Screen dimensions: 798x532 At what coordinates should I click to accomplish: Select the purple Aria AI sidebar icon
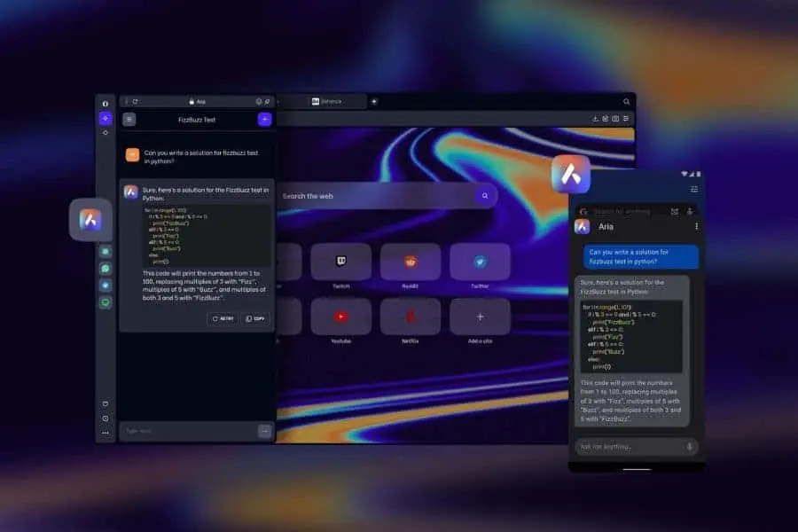point(106,119)
